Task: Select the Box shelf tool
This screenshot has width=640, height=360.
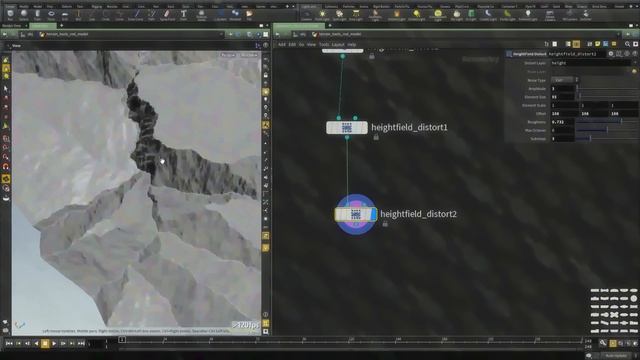Action: coord(10,15)
